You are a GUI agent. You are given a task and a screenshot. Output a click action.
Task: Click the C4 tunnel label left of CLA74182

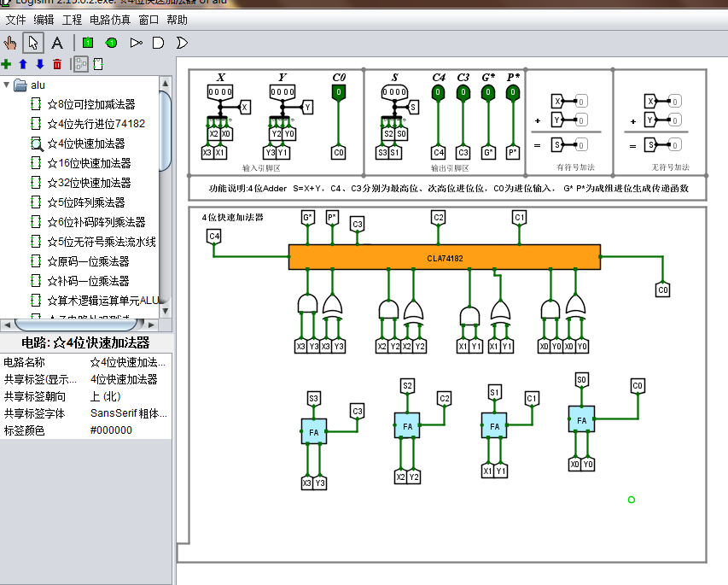(213, 237)
